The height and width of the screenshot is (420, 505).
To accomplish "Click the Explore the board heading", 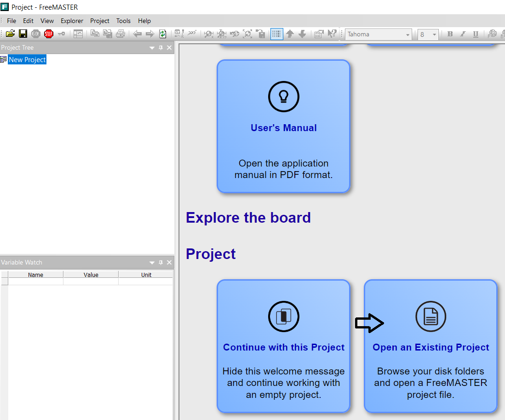I will (248, 218).
